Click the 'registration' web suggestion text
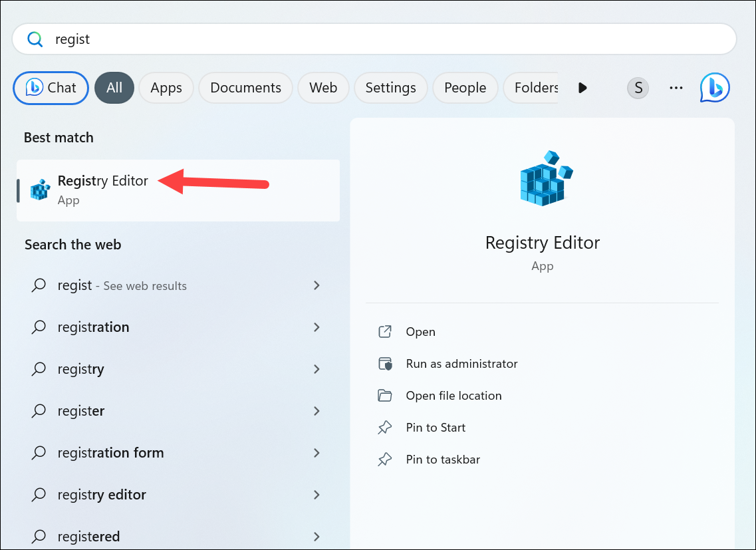Viewport: 756px width, 550px height. pos(93,327)
